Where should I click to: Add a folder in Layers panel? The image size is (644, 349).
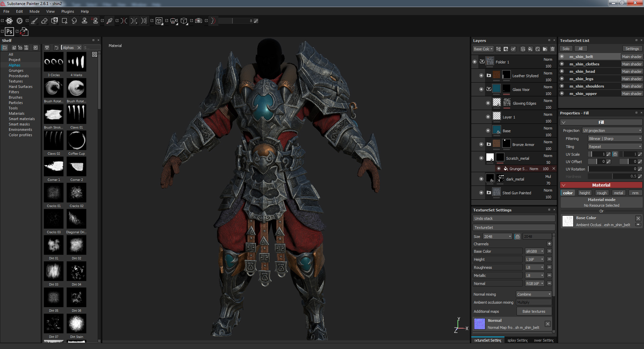point(545,49)
